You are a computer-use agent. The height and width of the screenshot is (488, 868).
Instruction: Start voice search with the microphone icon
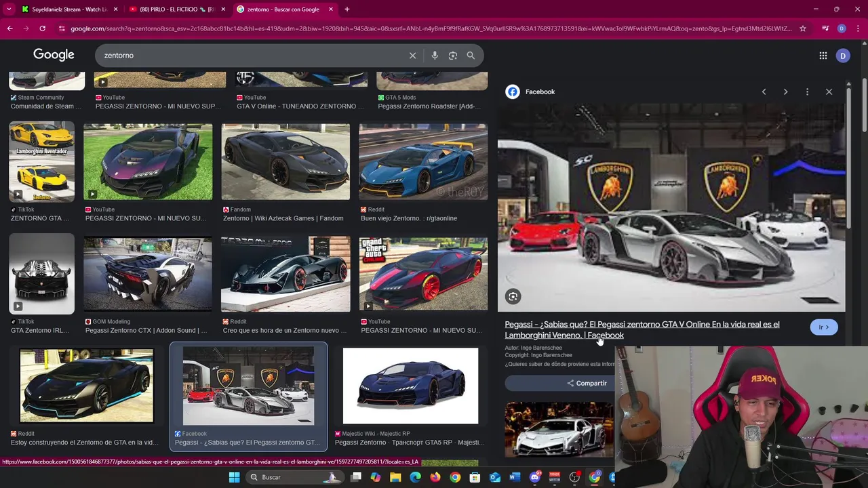[435, 56]
